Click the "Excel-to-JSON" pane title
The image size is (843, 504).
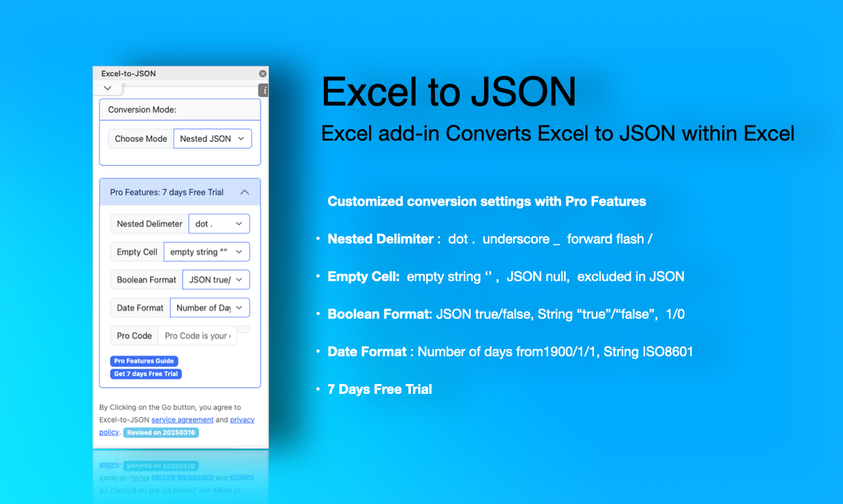click(129, 74)
